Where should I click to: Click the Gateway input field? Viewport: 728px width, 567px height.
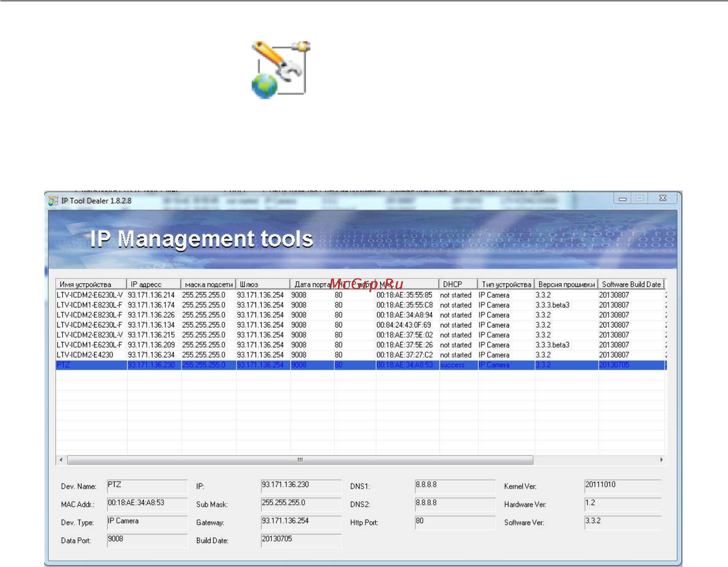(301, 522)
